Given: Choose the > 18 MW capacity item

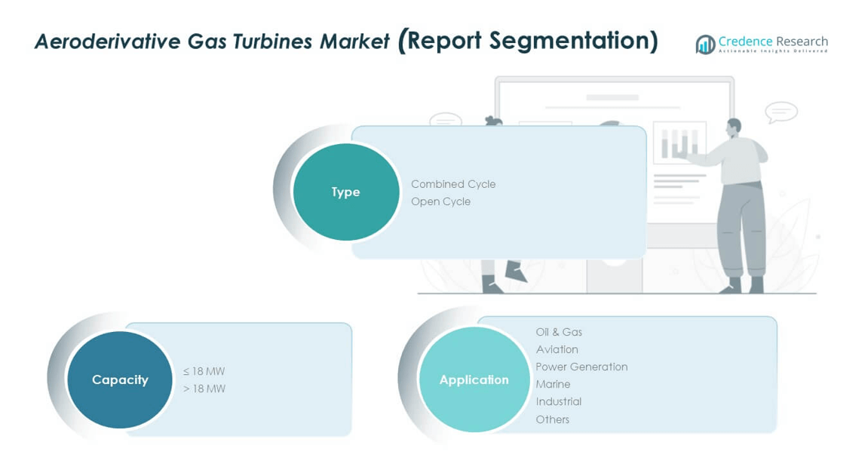Looking at the screenshot, I should click(204, 389).
